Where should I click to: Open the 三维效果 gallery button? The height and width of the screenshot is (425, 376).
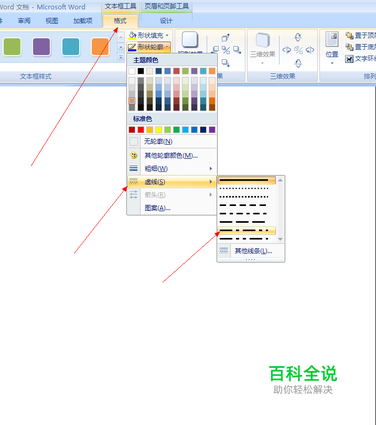[x=263, y=47]
